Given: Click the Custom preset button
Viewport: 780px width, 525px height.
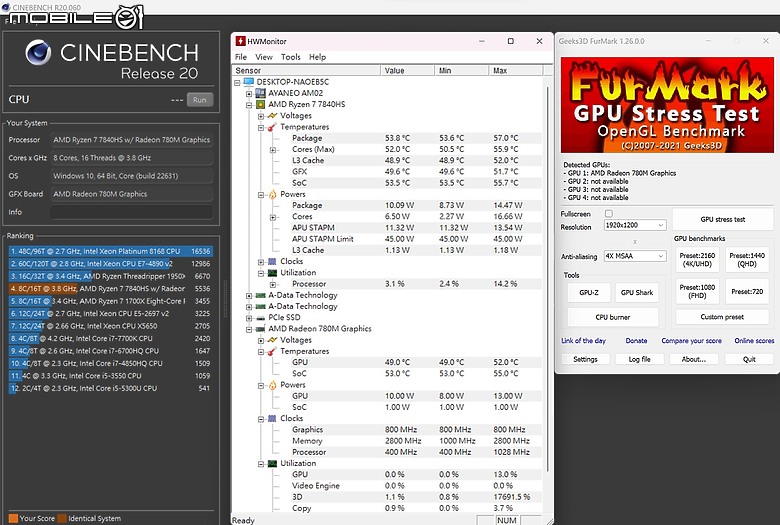Looking at the screenshot, I should coord(722,317).
